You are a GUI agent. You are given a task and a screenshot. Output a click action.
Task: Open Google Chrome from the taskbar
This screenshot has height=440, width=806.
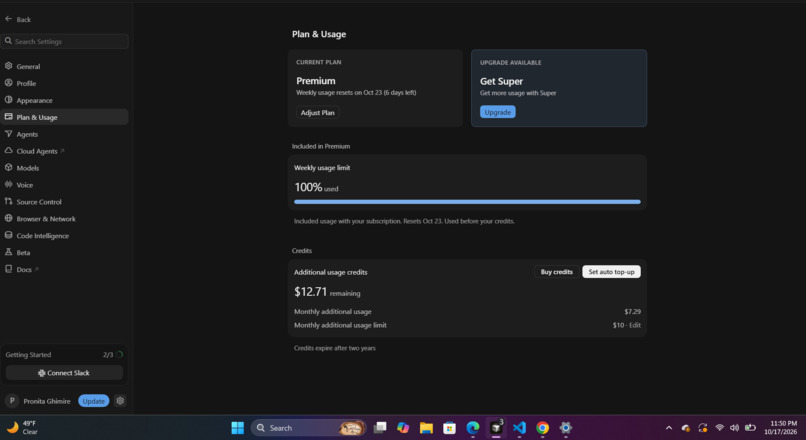(542, 428)
